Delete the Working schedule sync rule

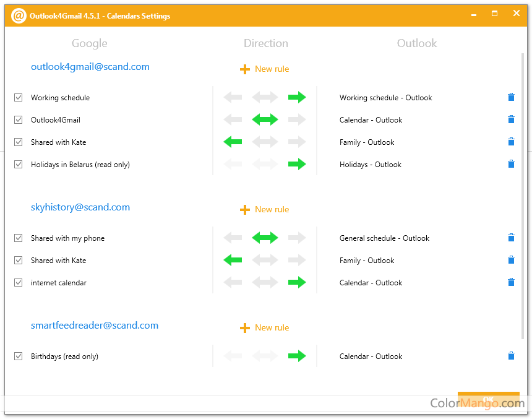(511, 97)
